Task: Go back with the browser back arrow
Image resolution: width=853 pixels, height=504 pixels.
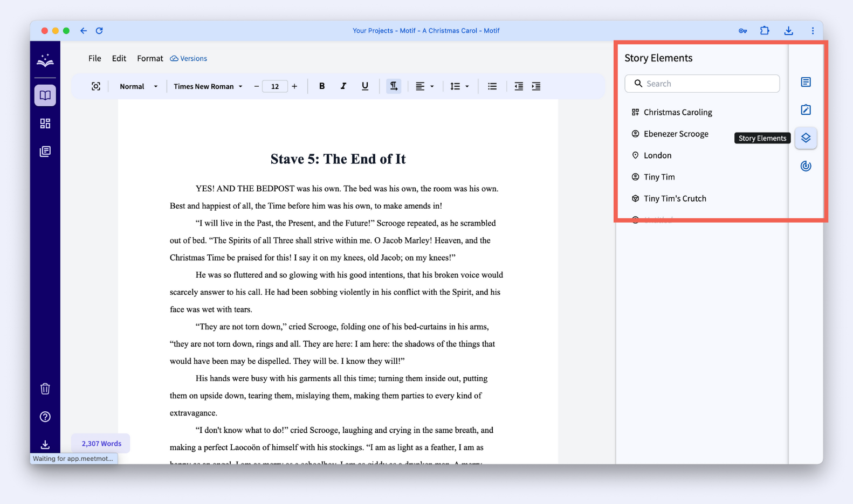Action: coord(84,31)
